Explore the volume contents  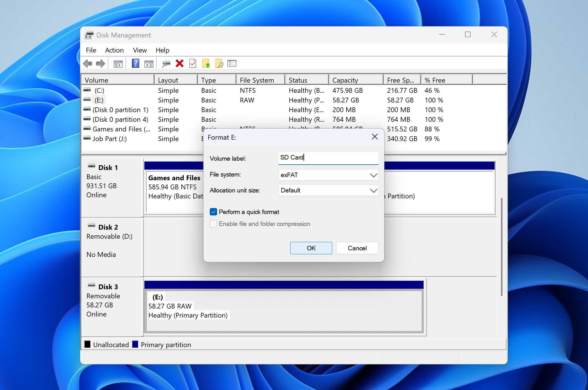coord(219,63)
